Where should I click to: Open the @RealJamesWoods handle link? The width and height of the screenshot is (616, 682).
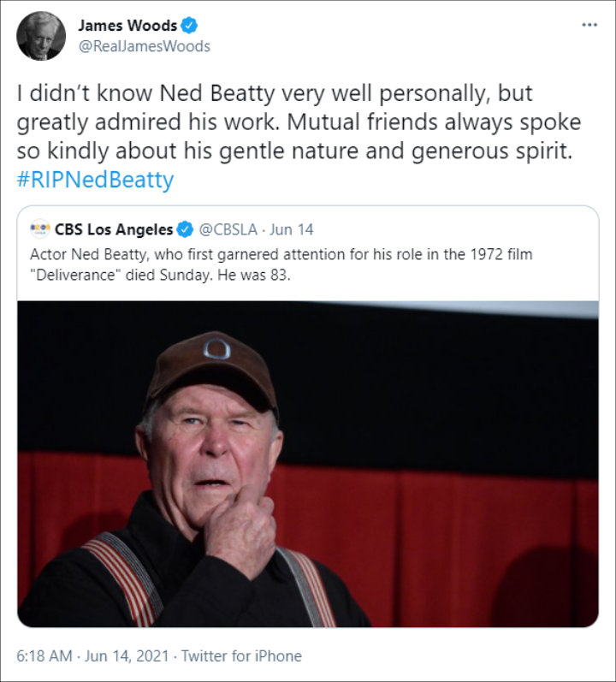pos(145,46)
